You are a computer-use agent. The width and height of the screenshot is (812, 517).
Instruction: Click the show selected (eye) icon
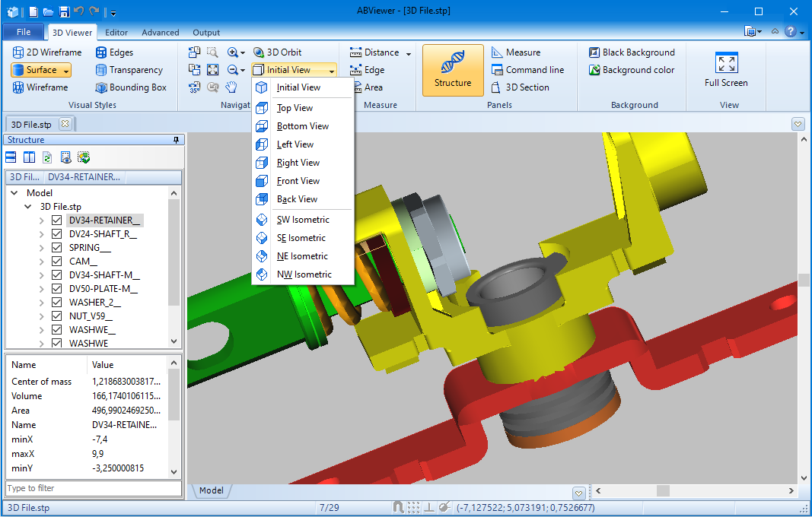[x=65, y=157]
